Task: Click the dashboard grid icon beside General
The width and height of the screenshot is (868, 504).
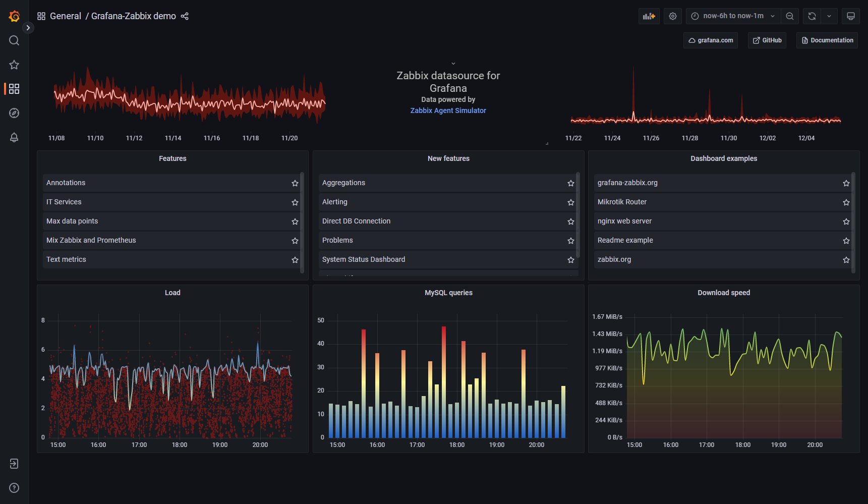Action: click(41, 16)
